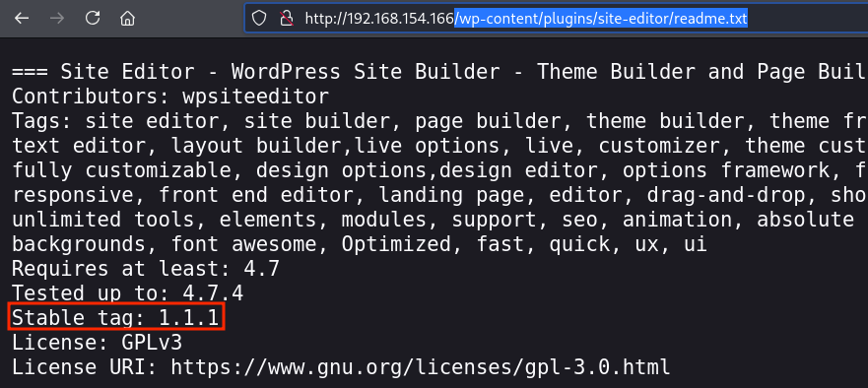Open the browser home page
Image resolution: width=868 pixels, height=388 pixels.
coord(128,19)
